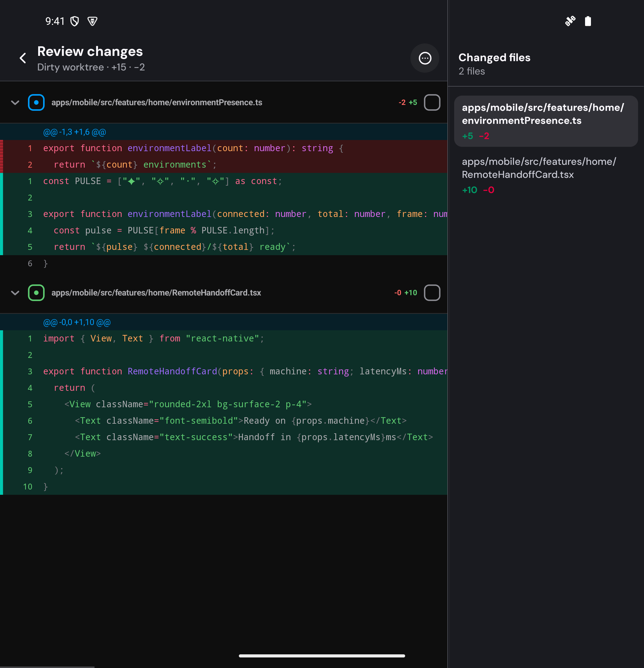Check the environmentPresence.ts file checkbox
Screen dimensions: 644x668
click(432, 102)
